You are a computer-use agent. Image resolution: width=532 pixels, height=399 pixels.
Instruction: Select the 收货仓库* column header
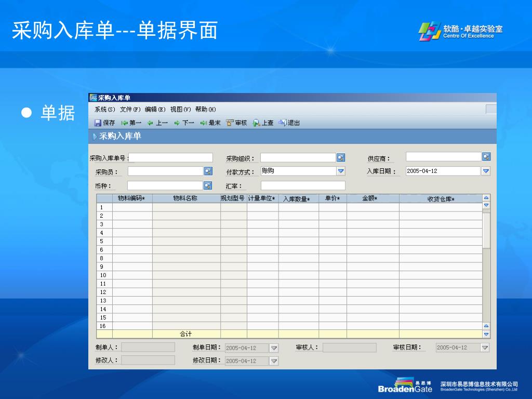coord(441,198)
